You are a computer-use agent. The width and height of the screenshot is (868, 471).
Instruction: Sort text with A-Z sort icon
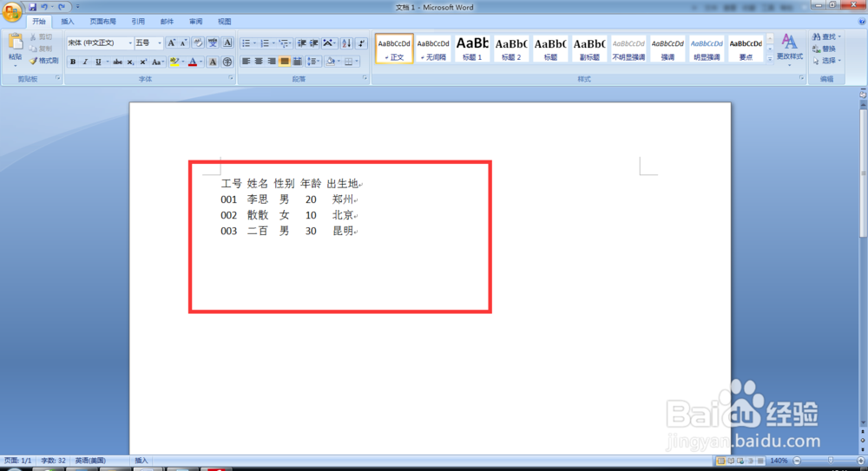[x=346, y=43]
